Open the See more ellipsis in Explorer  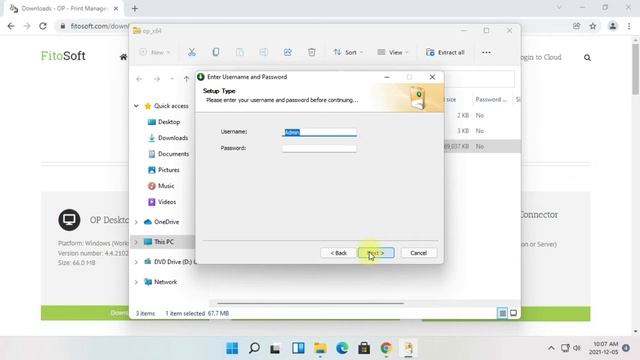click(486, 52)
